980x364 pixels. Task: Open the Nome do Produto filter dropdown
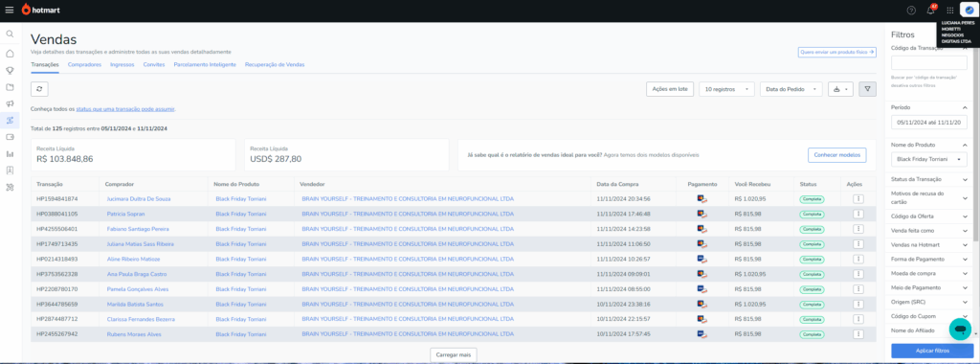(x=929, y=159)
